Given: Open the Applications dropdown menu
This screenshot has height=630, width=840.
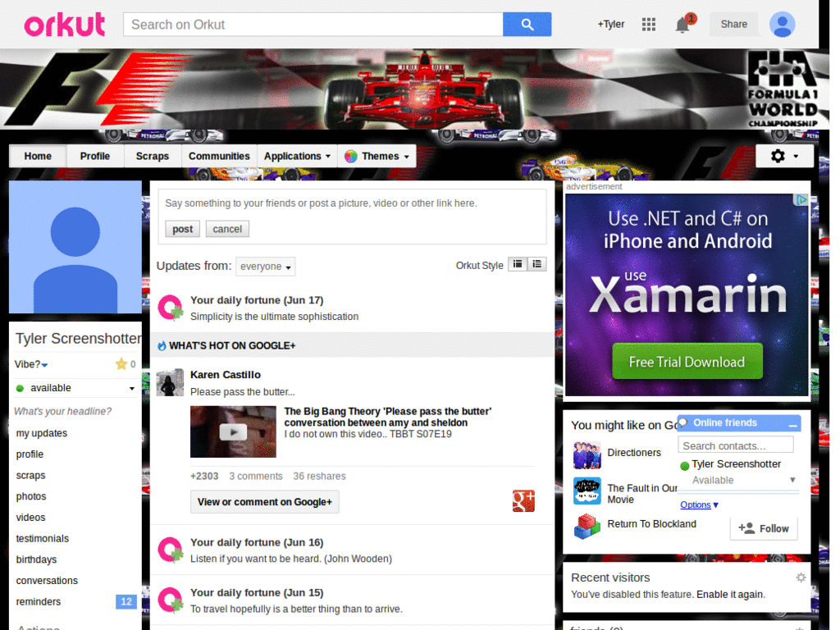Looking at the screenshot, I should click(x=297, y=157).
